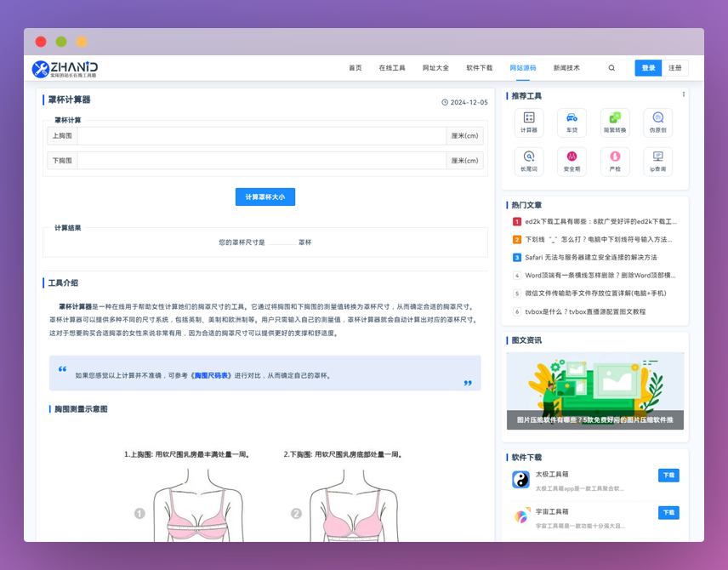
Task: Select the 网站源码 nav item
Action: [x=523, y=68]
